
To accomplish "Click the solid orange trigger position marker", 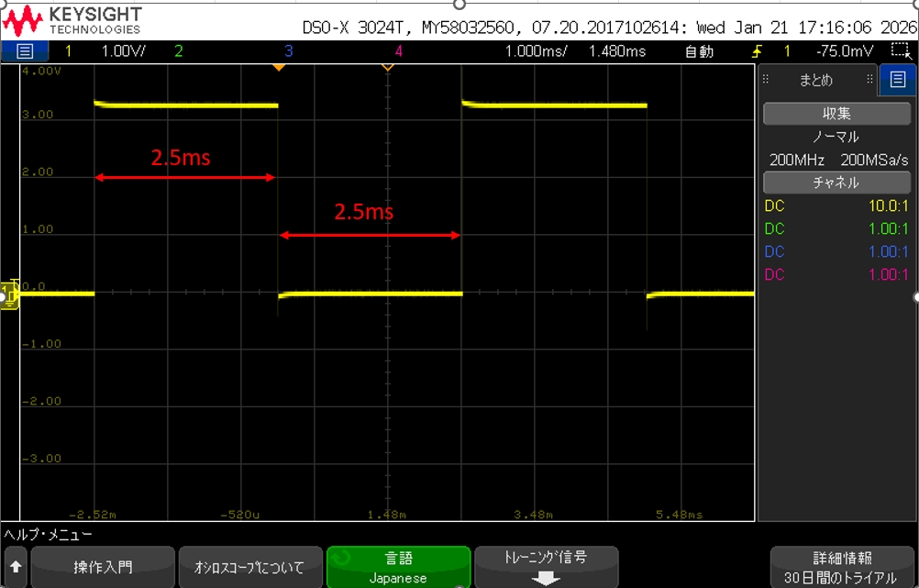I will [x=279, y=68].
